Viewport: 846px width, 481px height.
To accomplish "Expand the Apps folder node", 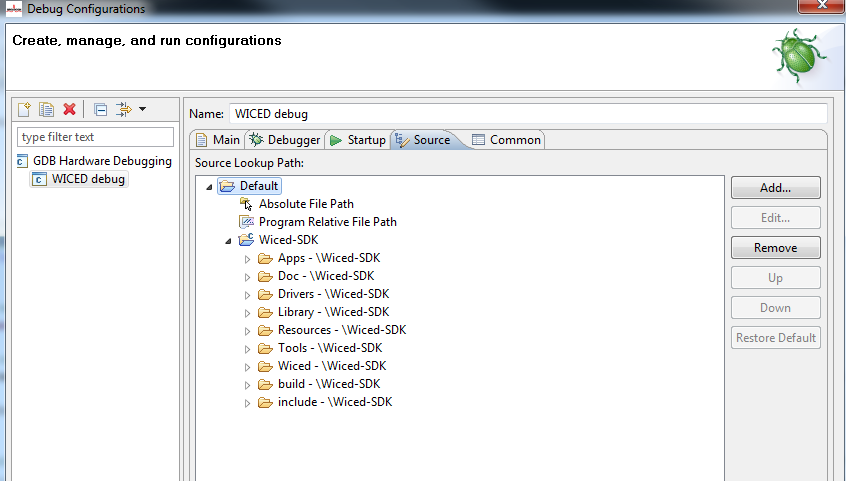I will click(x=247, y=259).
